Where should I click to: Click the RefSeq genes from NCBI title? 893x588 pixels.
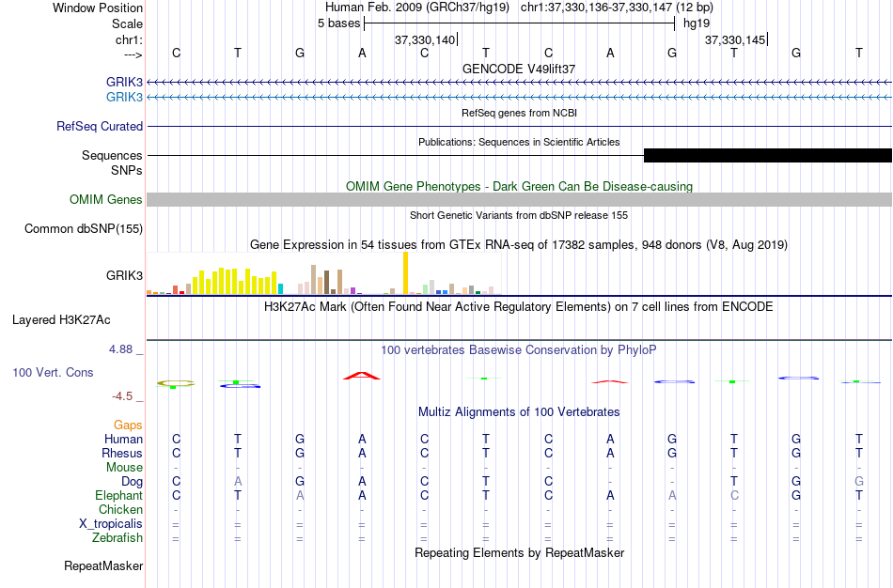click(520, 113)
